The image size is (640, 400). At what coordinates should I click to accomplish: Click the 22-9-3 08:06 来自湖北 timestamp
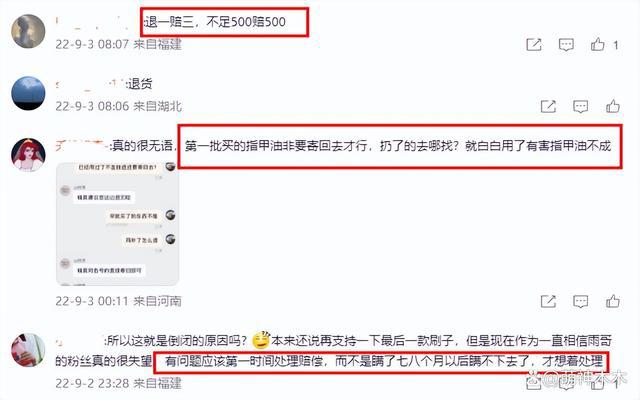click(x=118, y=107)
